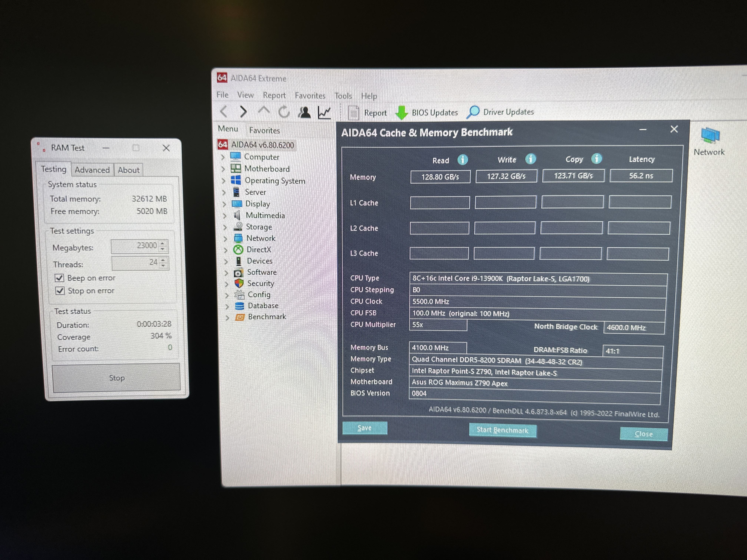Image resolution: width=747 pixels, height=560 pixels.
Task: Select the Database icon in tree
Action: [x=239, y=306]
